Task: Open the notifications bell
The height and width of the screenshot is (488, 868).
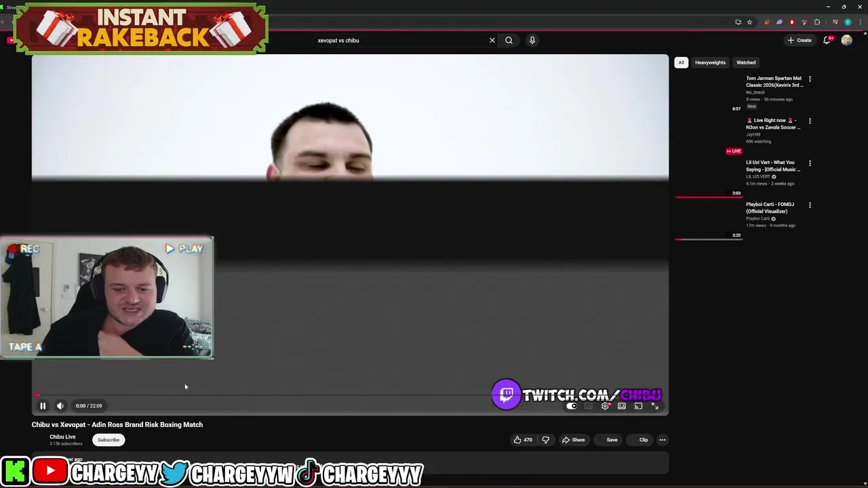Action: pyautogui.click(x=827, y=40)
